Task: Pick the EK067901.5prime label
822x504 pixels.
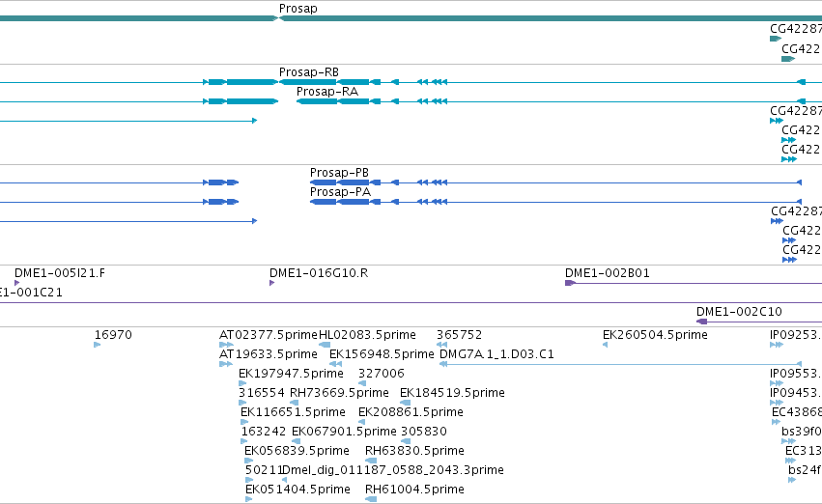Action: click(x=344, y=432)
